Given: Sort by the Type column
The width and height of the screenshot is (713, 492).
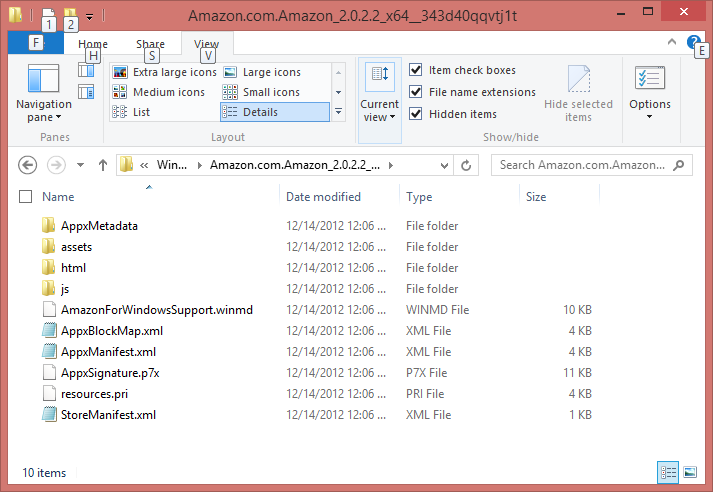Looking at the screenshot, I should click(x=419, y=197).
